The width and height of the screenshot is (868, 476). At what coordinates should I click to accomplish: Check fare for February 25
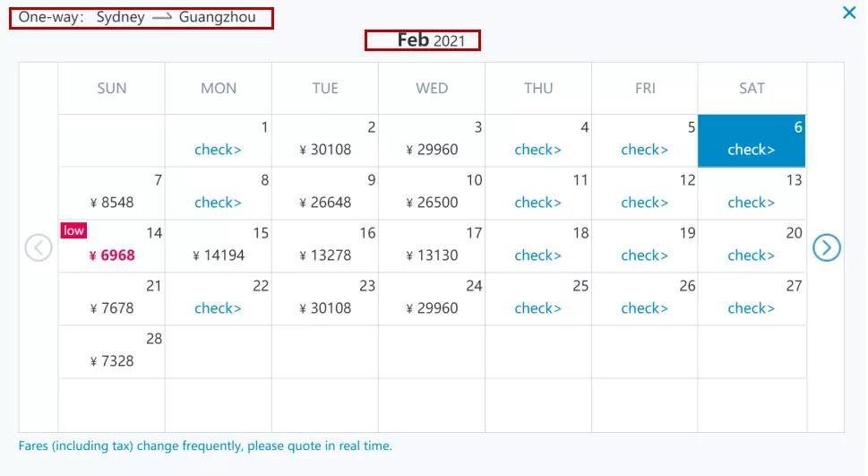click(537, 308)
